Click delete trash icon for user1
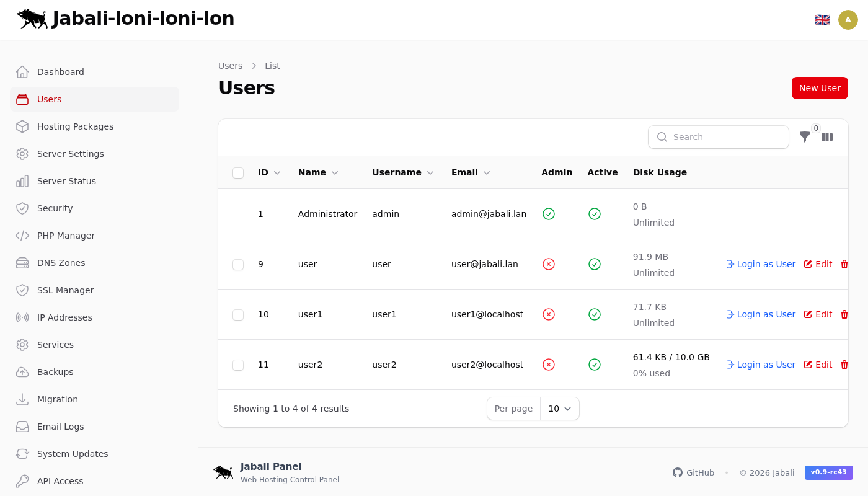 coord(844,314)
